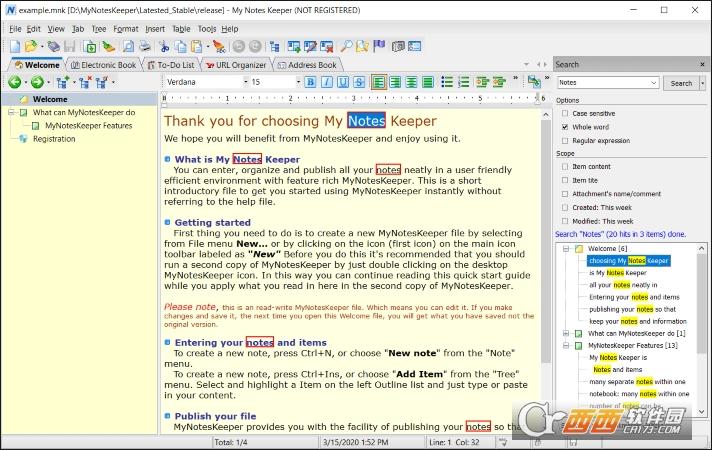This screenshot has height=450, width=712.
Task: Expand 'What can MyNotesKeeper do [1]' results
Action: [566, 334]
